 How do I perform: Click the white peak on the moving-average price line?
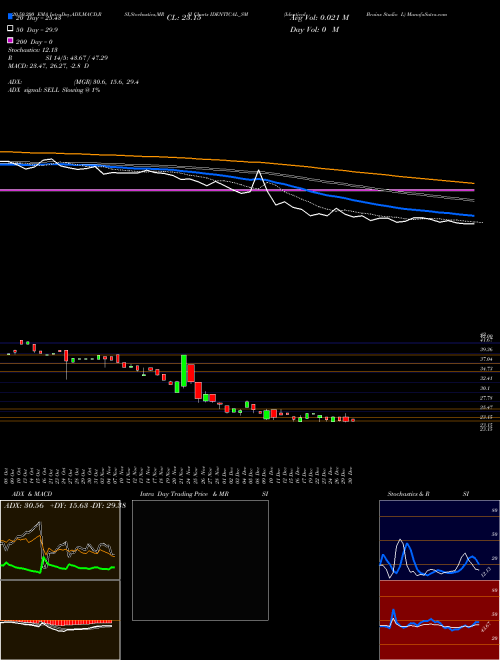258,171
